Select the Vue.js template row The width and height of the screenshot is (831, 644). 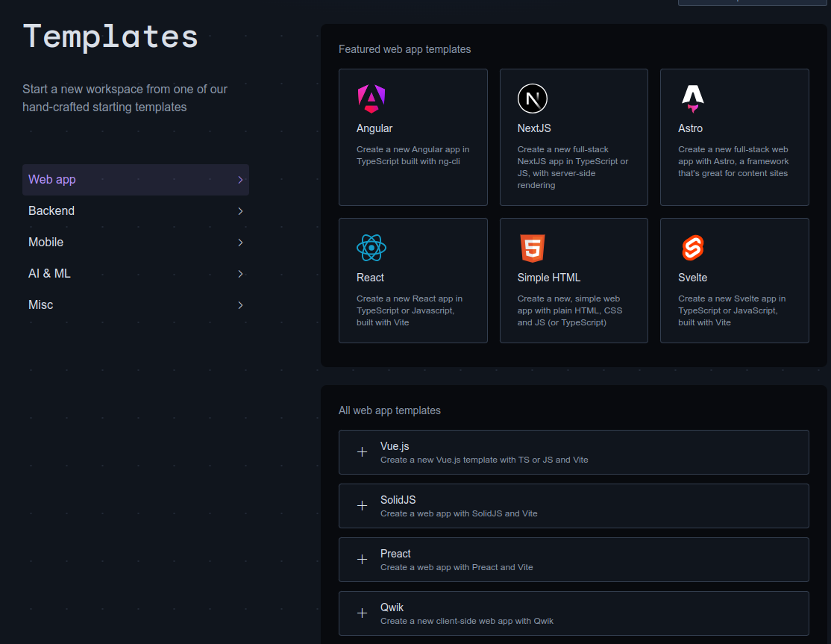(x=573, y=452)
